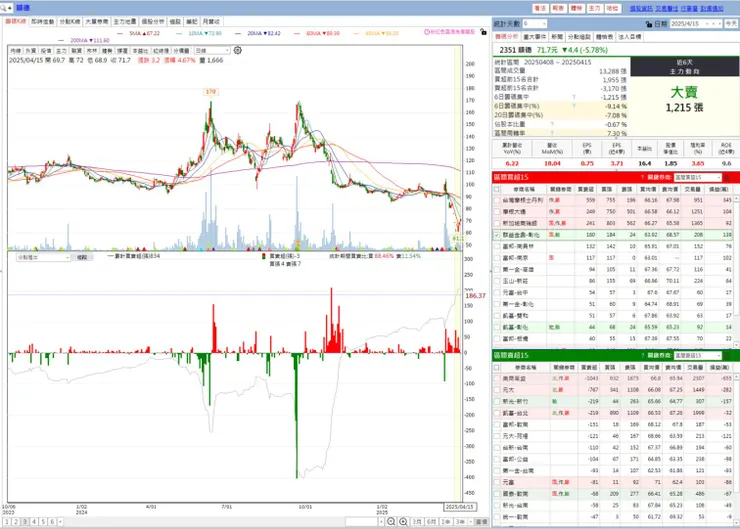This screenshot has width=740, height=529.
Task: Set chart range to 3月
Action: [x=417, y=521]
